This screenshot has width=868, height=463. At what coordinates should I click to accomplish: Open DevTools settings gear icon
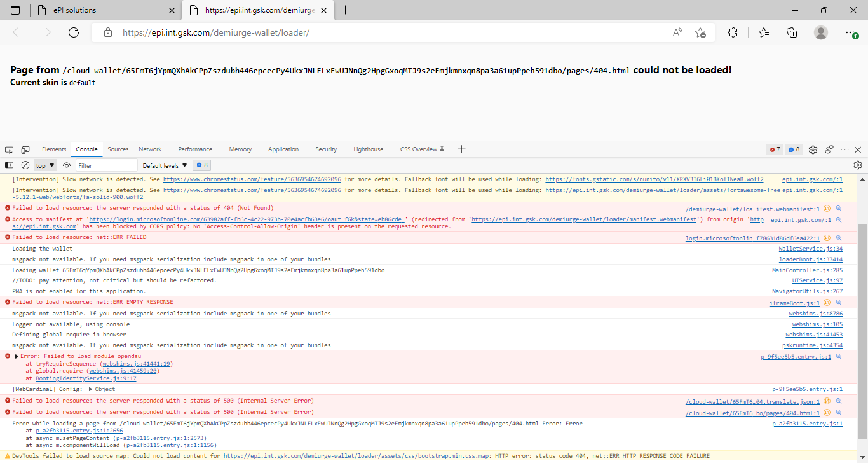point(813,149)
